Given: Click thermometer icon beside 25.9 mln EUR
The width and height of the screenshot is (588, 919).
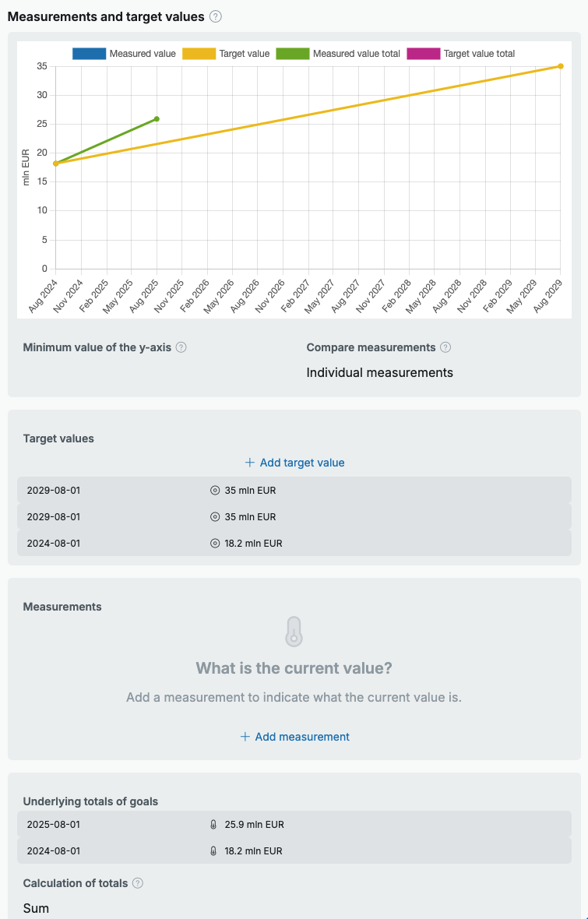Looking at the screenshot, I should click(x=213, y=825).
